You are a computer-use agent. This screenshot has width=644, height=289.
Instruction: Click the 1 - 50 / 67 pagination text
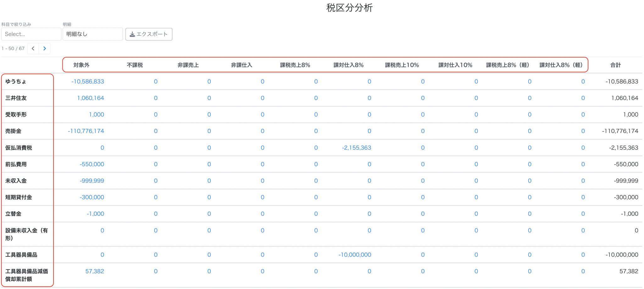[13, 48]
